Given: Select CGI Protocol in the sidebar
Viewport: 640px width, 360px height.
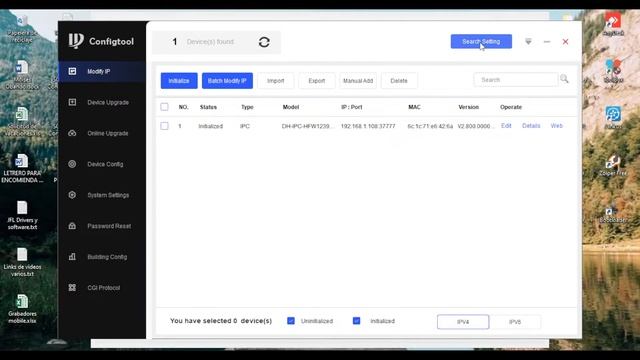Looking at the screenshot, I should (x=102, y=287).
